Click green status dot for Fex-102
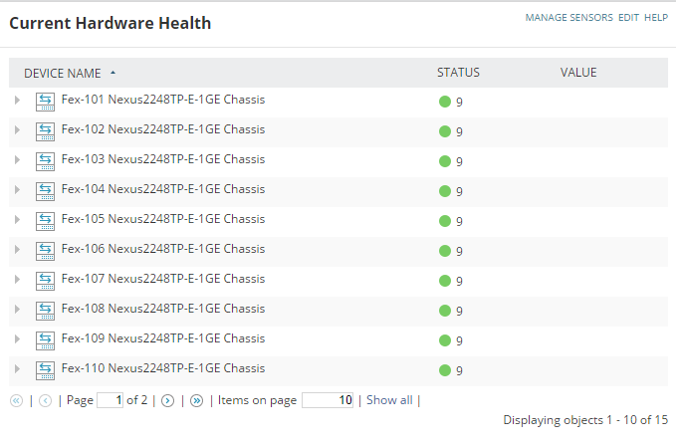Image resolution: width=676 pixels, height=432 pixels. pos(445,131)
